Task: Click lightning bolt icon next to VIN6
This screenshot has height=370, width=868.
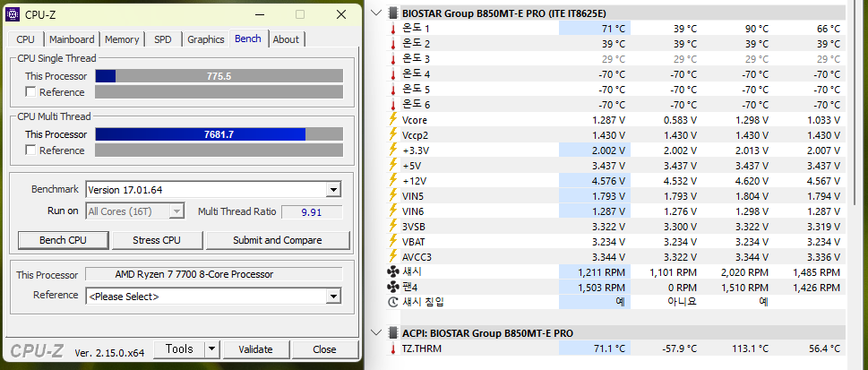Action: coord(393,211)
